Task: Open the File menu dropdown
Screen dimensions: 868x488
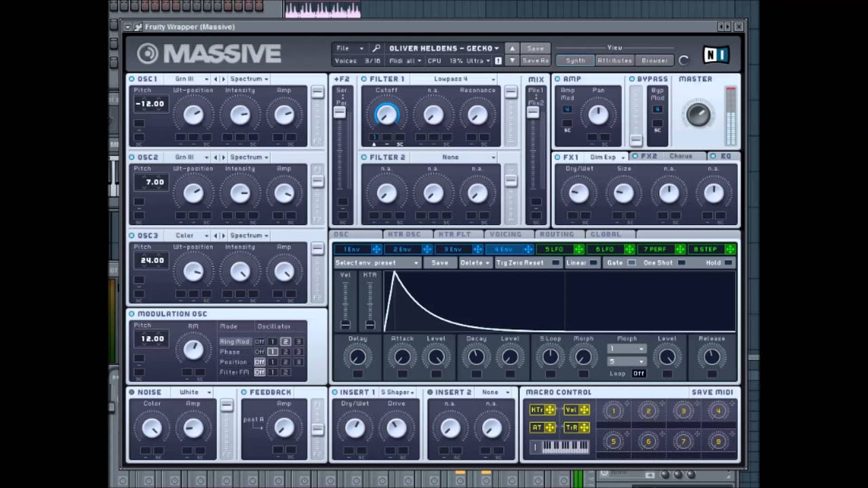Action: tap(350, 48)
